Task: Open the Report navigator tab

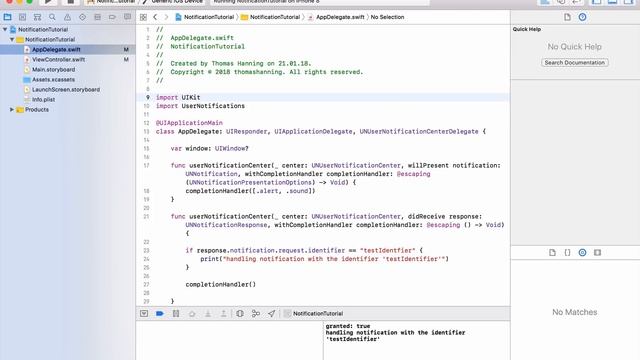Action: pos(127,17)
